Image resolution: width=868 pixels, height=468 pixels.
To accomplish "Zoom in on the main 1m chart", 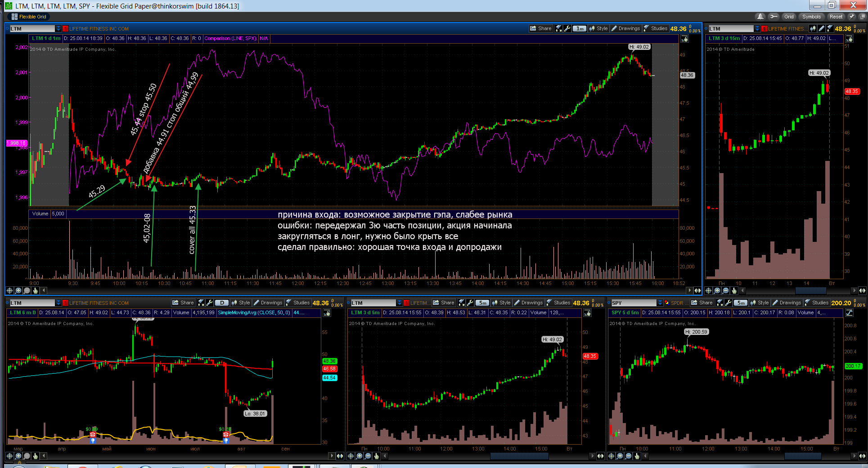I will pos(18,290).
